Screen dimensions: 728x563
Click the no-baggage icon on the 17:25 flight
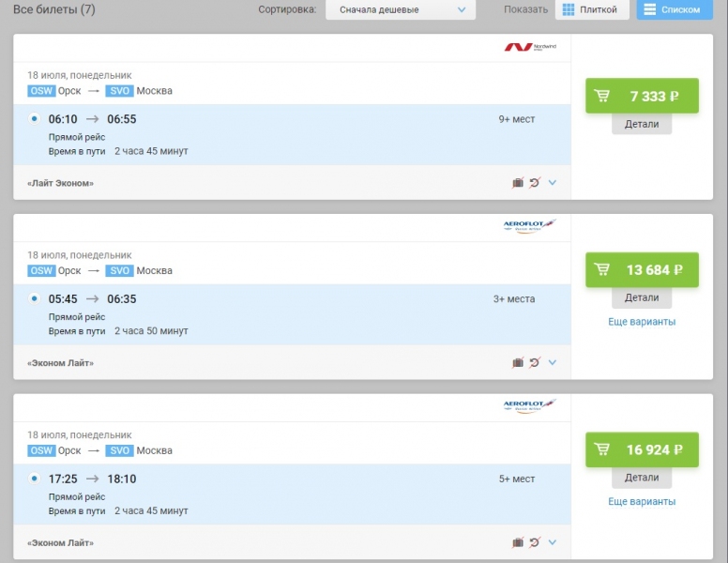point(518,542)
